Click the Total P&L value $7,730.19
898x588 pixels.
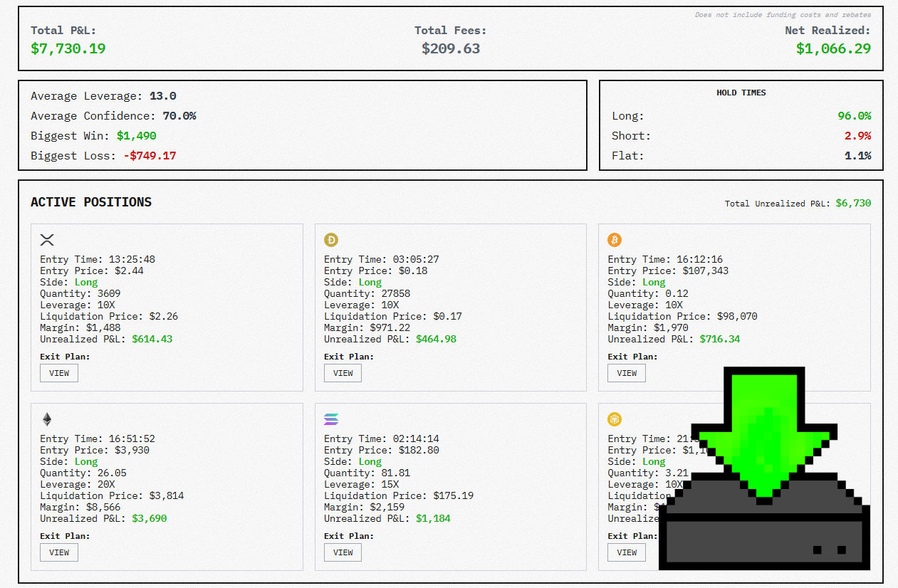(68, 49)
